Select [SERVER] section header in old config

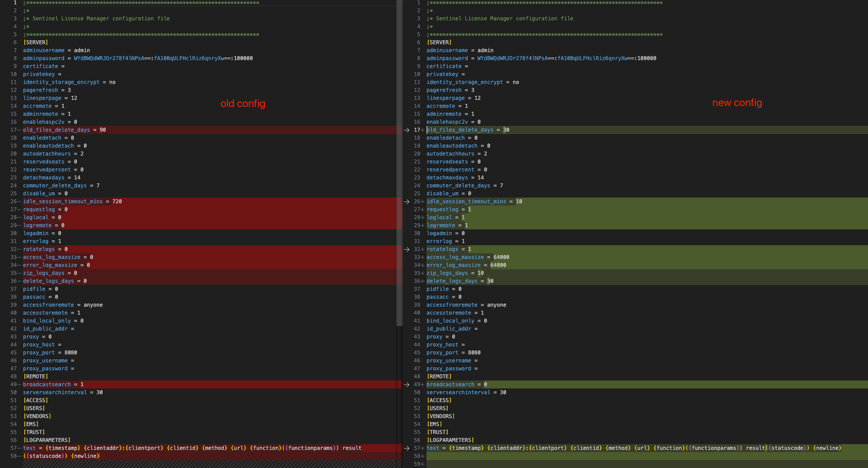(x=35, y=42)
